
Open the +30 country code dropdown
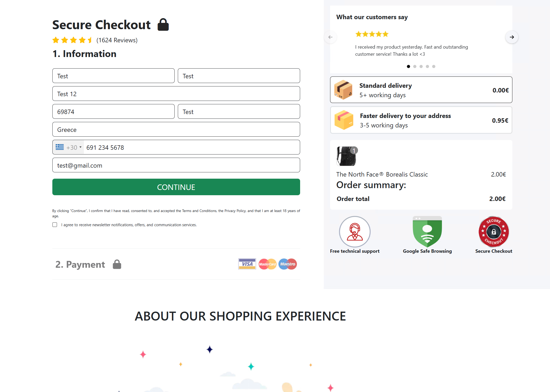click(x=69, y=147)
